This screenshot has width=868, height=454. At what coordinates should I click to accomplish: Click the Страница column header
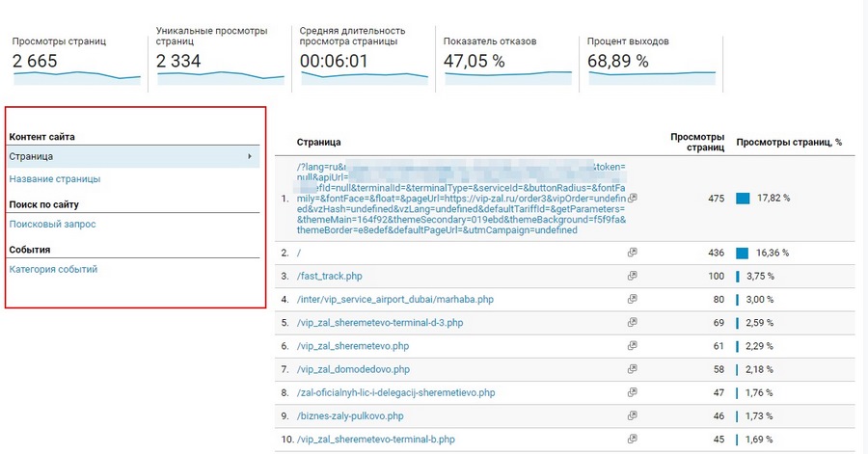point(318,142)
